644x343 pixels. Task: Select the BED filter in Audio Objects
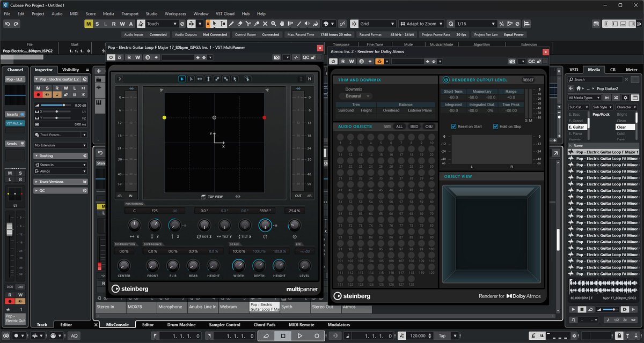pos(414,126)
